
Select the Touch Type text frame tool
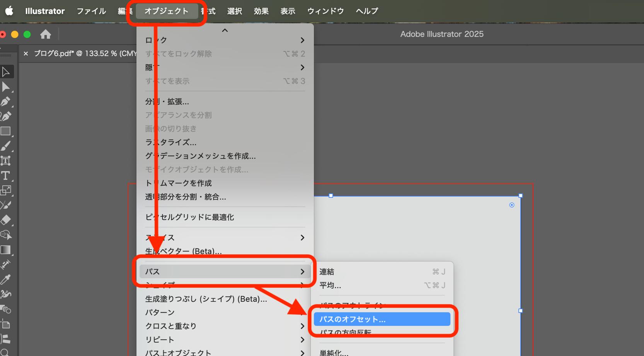coord(6,161)
